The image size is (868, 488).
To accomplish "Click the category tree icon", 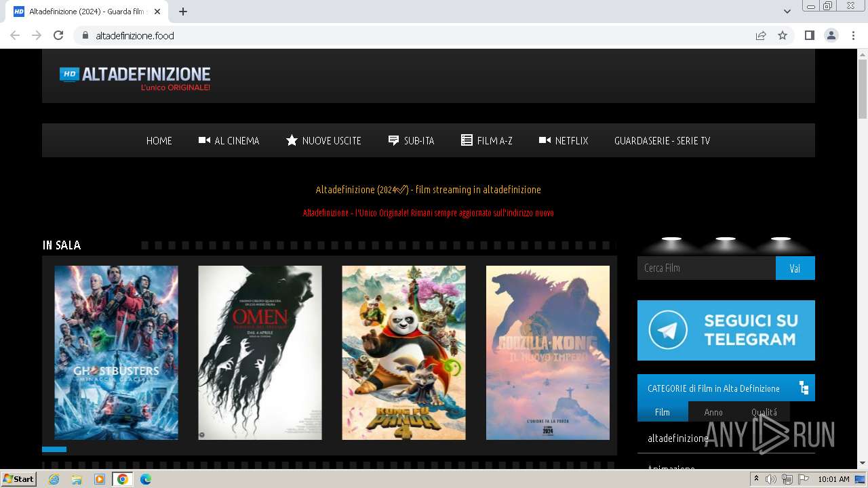I will [x=804, y=388].
